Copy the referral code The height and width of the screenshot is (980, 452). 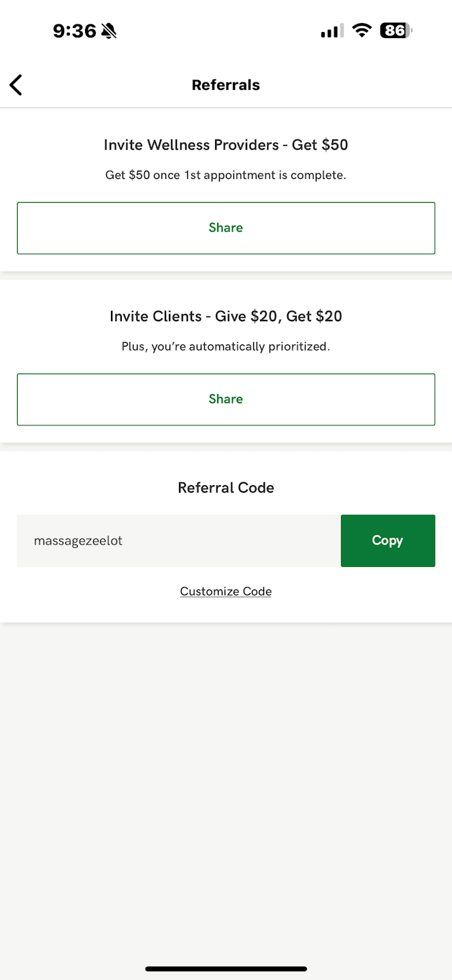click(x=387, y=540)
